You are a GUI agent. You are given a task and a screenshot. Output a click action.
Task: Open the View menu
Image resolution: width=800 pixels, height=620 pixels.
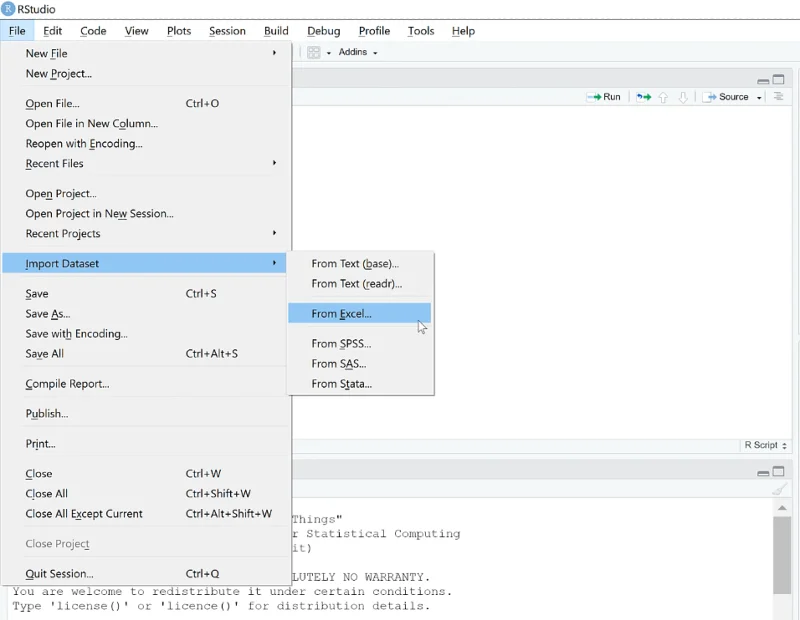(137, 31)
